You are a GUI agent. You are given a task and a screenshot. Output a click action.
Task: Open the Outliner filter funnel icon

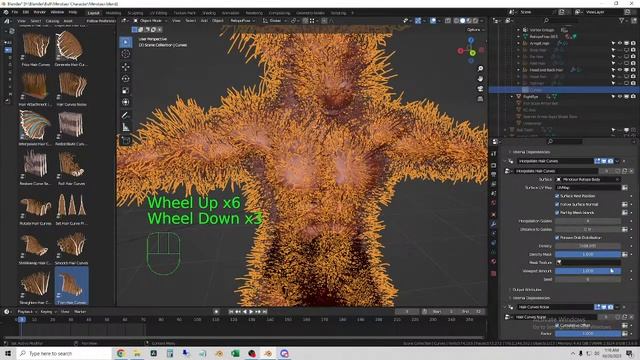[622, 20]
